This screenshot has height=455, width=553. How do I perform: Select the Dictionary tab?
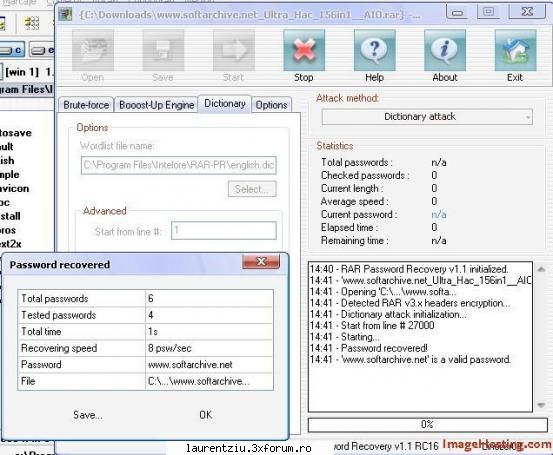tap(225, 104)
